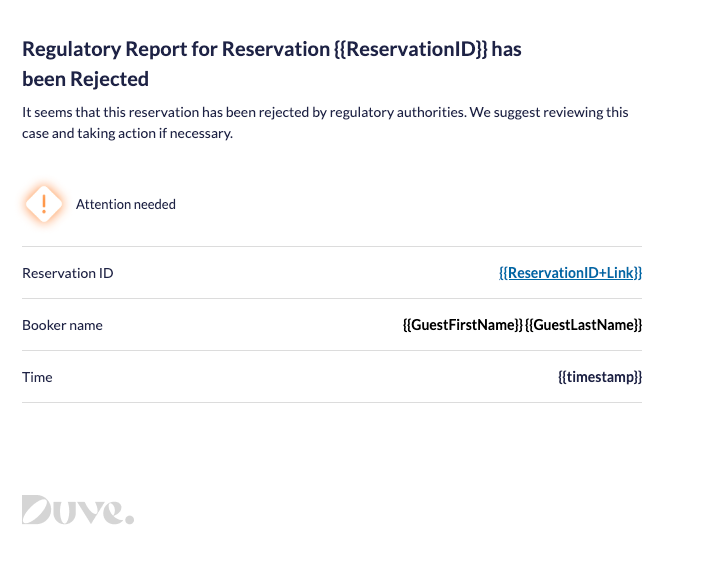The image size is (705, 574).
Task: Click the period dot of Duve logo
Action: [129, 519]
